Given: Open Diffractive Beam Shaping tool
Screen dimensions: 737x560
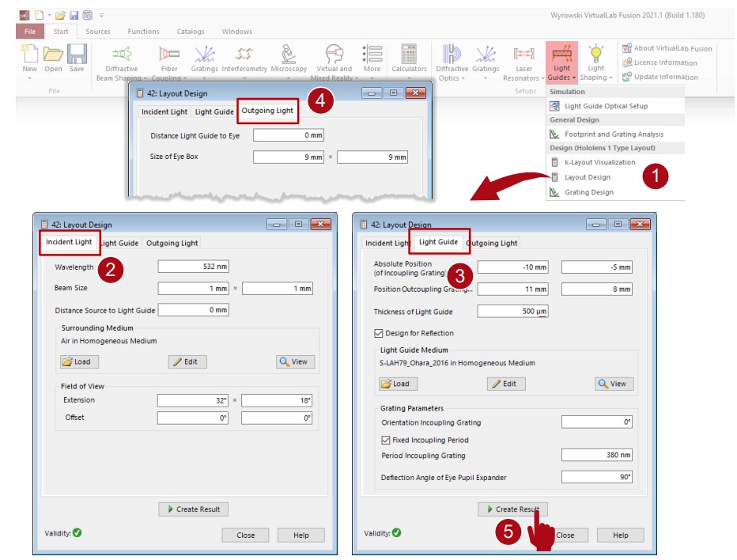Looking at the screenshot, I should pyautogui.click(x=122, y=62).
